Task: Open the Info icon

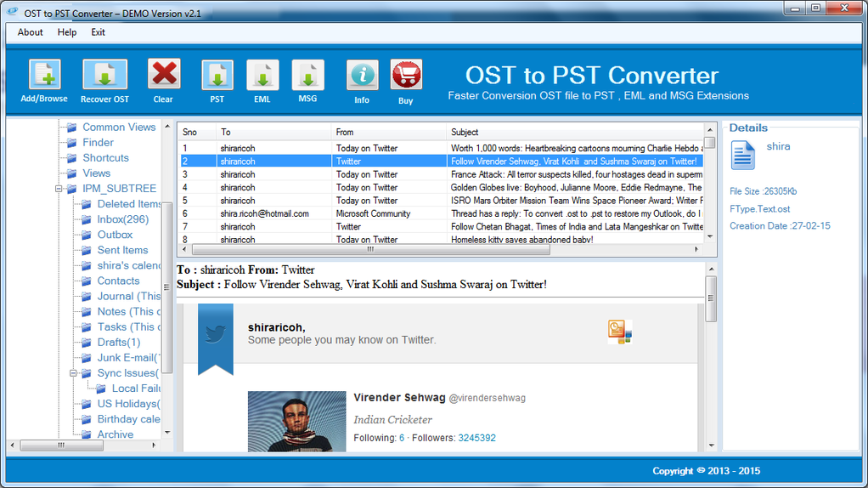Action: [362, 75]
